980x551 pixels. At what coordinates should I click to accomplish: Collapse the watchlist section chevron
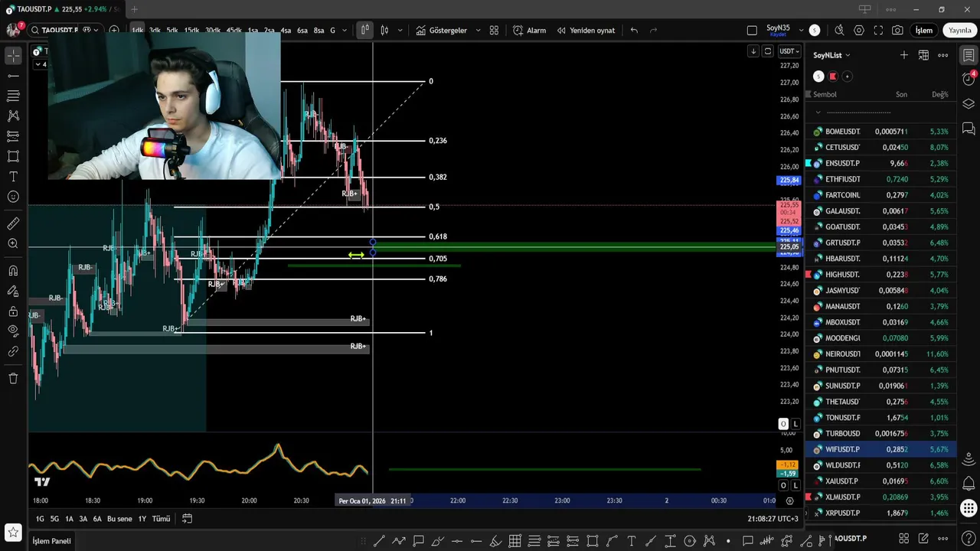[818, 112]
